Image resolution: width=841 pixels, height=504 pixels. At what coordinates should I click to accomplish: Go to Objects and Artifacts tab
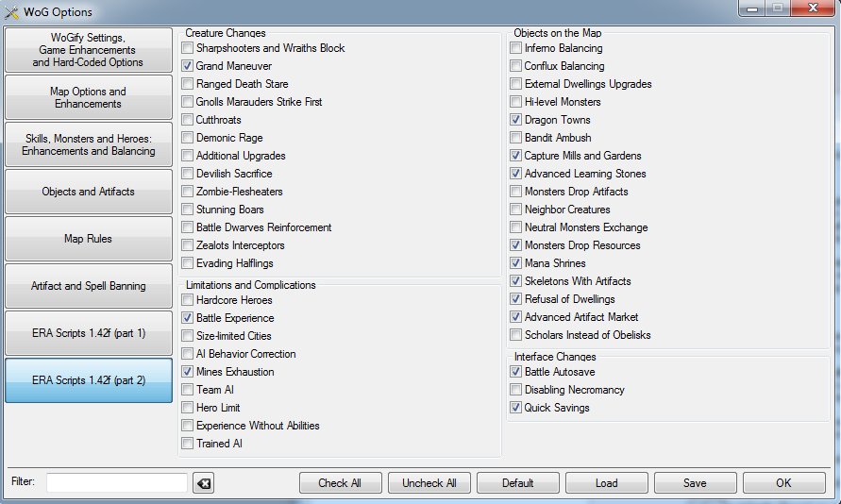click(89, 192)
